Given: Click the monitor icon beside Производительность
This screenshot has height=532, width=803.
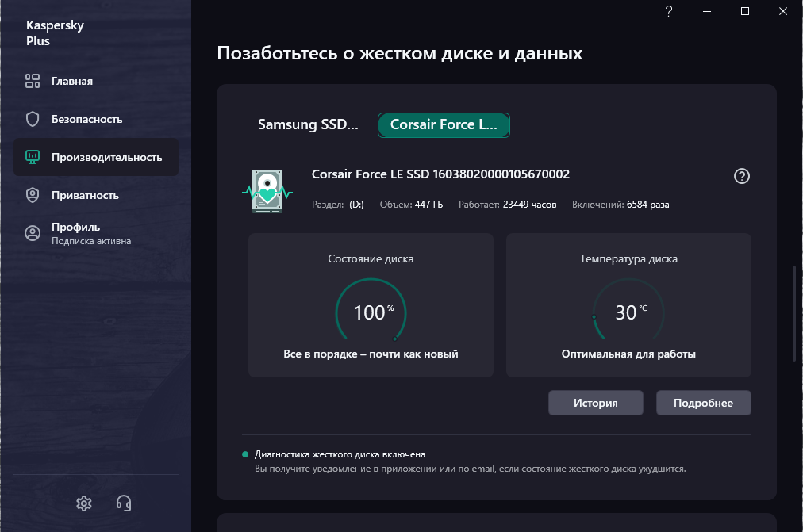Looking at the screenshot, I should point(33,157).
